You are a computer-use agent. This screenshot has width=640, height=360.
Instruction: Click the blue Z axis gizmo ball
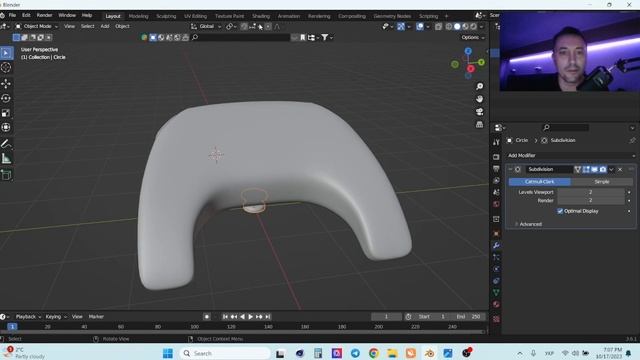[x=468, y=51]
